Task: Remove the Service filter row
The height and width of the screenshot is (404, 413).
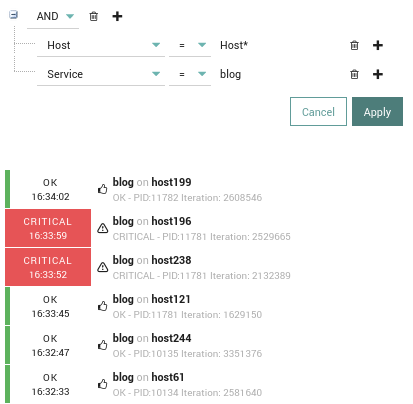Action: point(354,74)
